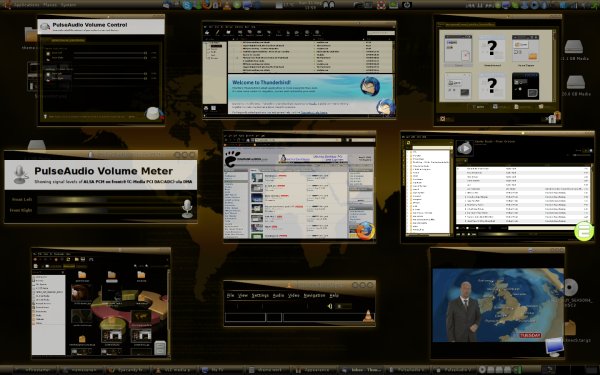Click the Skype icon in top panel
This screenshot has width=600, height=375.
tap(187, 5)
